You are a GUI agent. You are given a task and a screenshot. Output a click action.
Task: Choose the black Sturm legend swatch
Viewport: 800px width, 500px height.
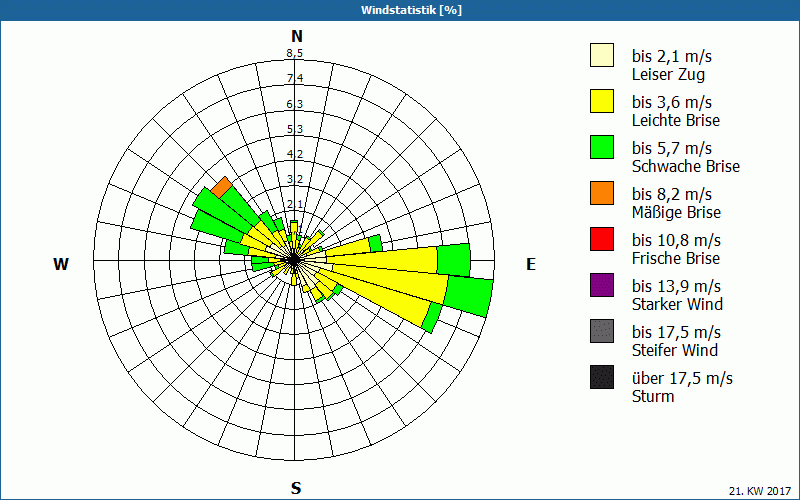[x=602, y=377]
